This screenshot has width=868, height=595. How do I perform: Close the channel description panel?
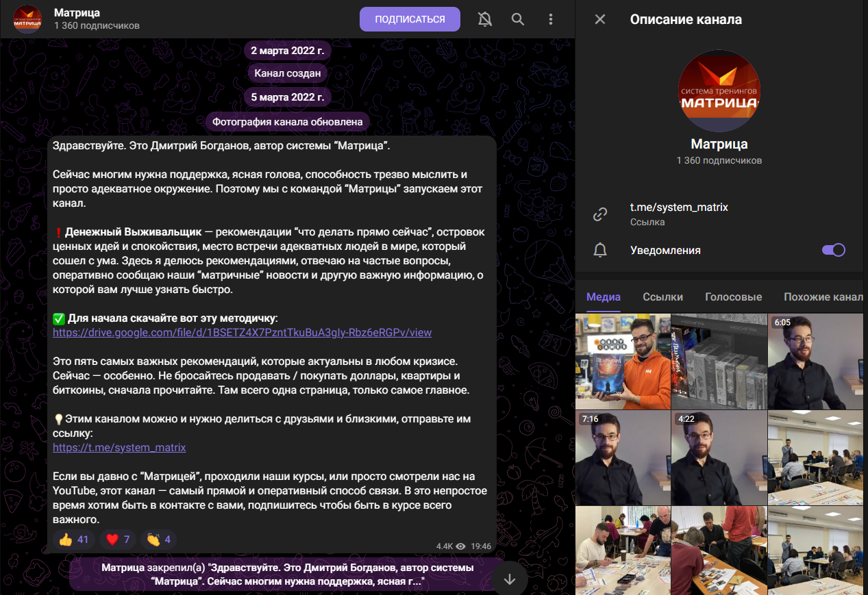pyautogui.click(x=600, y=19)
